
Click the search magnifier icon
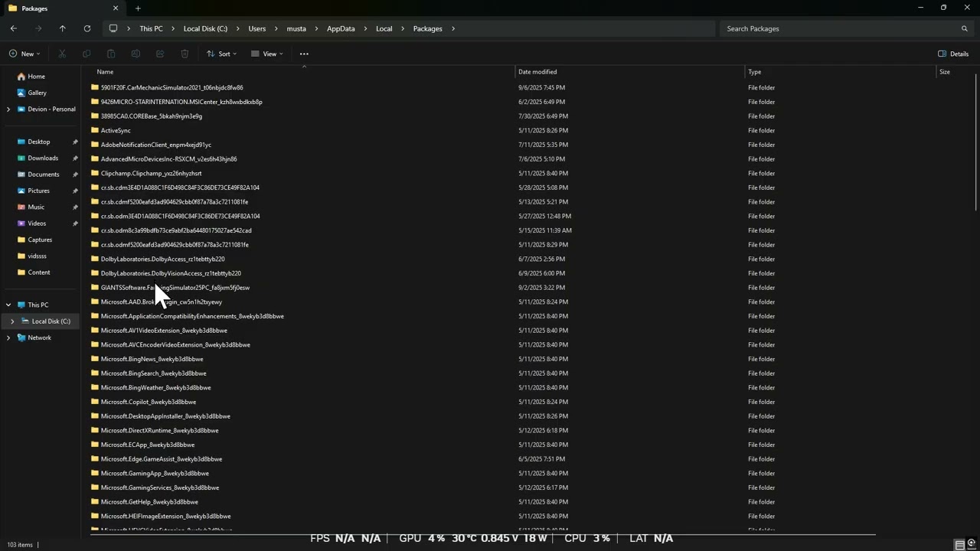pyautogui.click(x=965, y=28)
